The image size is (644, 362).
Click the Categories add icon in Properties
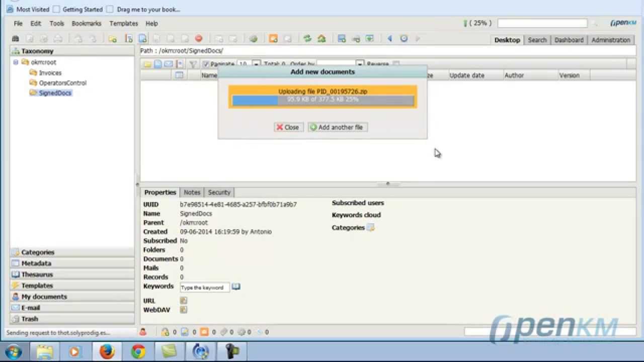pyautogui.click(x=371, y=228)
